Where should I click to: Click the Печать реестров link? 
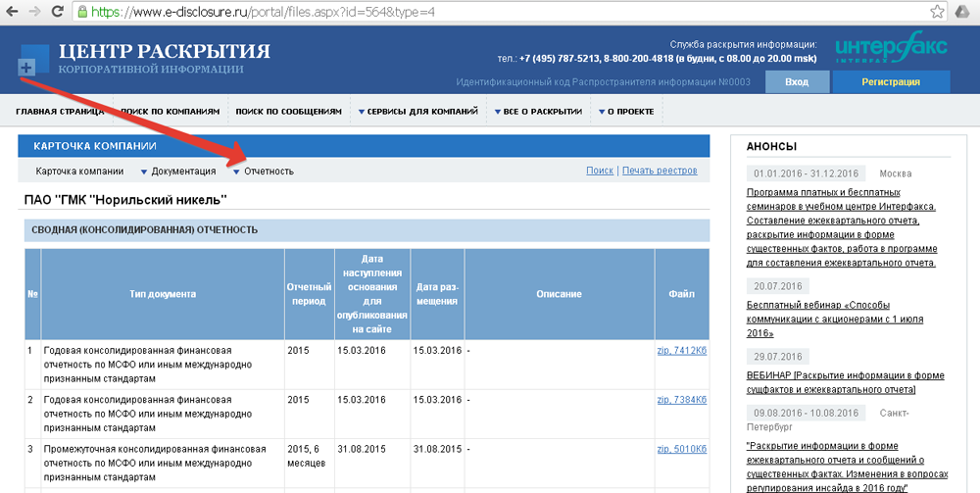click(x=660, y=171)
